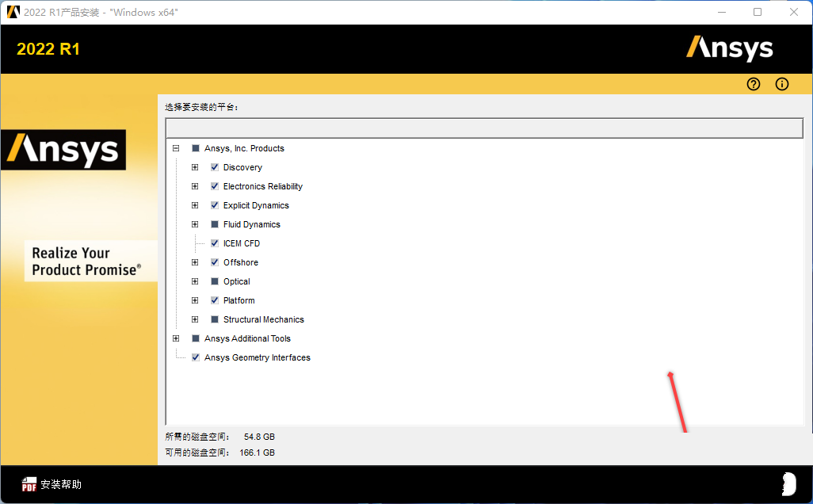Image resolution: width=813 pixels, height=504 pixels.
Task: Toggle the Structural Mechanics checkbox
Action: pyautogui.click(x=215, y=319)
